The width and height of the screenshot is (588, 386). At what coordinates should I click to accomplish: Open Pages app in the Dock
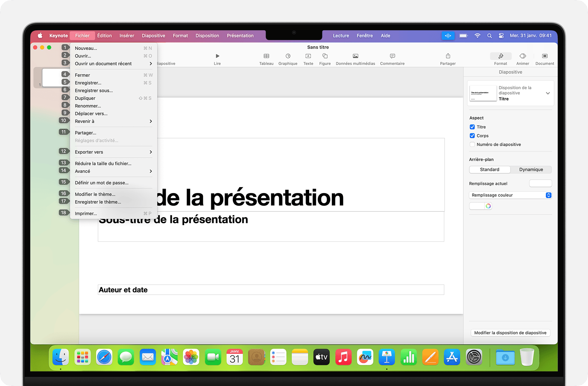(430, 358)
